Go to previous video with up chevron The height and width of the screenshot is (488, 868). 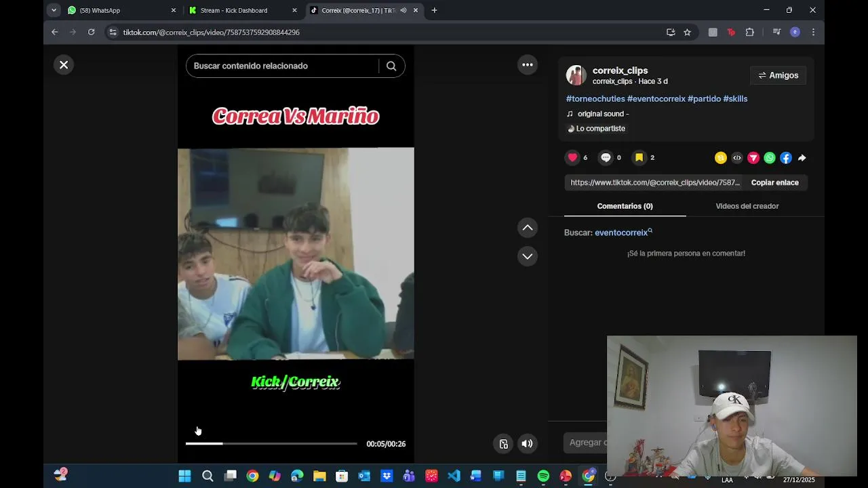pyautogui.click(x=528, y=228)
